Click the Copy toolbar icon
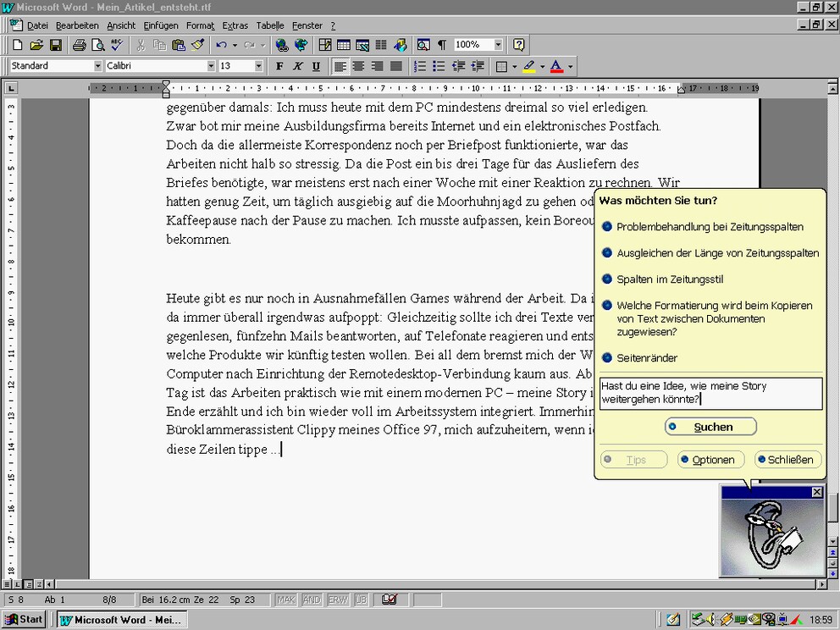840x630 pixels. point(159,45)
